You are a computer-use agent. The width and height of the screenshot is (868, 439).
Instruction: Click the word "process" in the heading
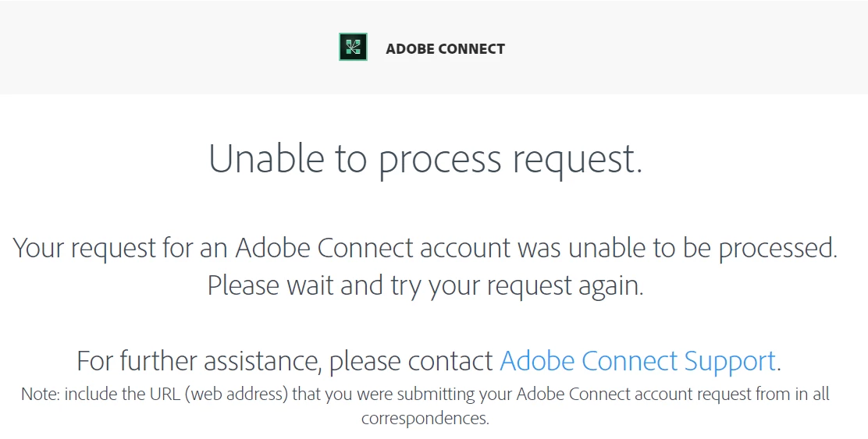click(x=439, y=159)
